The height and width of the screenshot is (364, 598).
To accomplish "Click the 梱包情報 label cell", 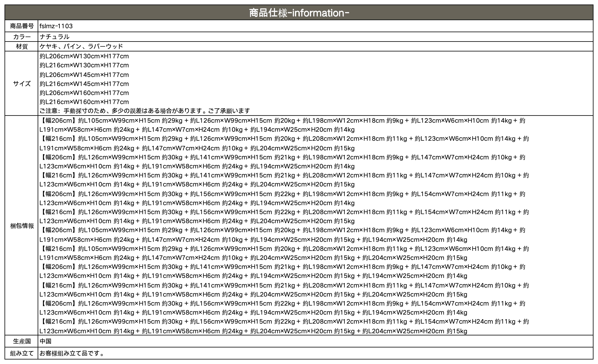I will (22, 226).
